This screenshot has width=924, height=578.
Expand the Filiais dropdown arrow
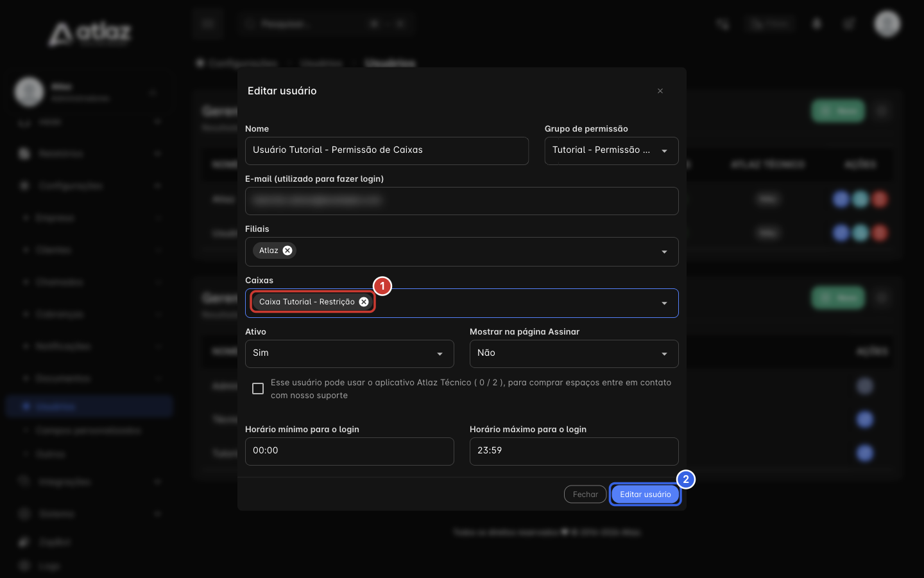[665, 252]
